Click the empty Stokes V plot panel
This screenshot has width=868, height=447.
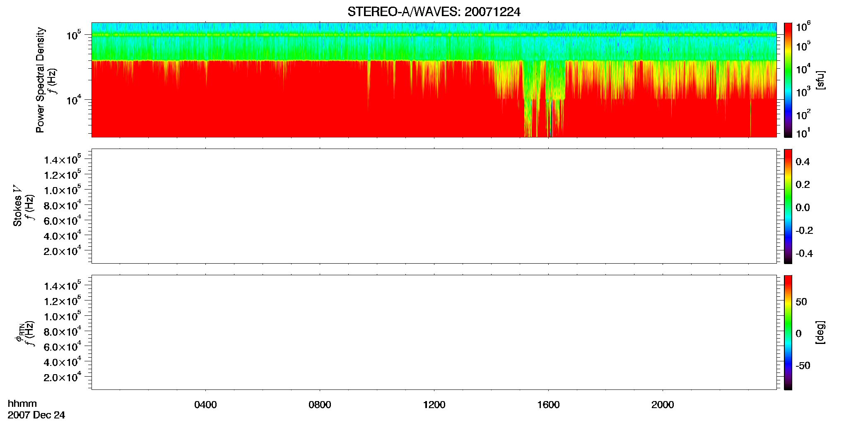coord(434,206)
